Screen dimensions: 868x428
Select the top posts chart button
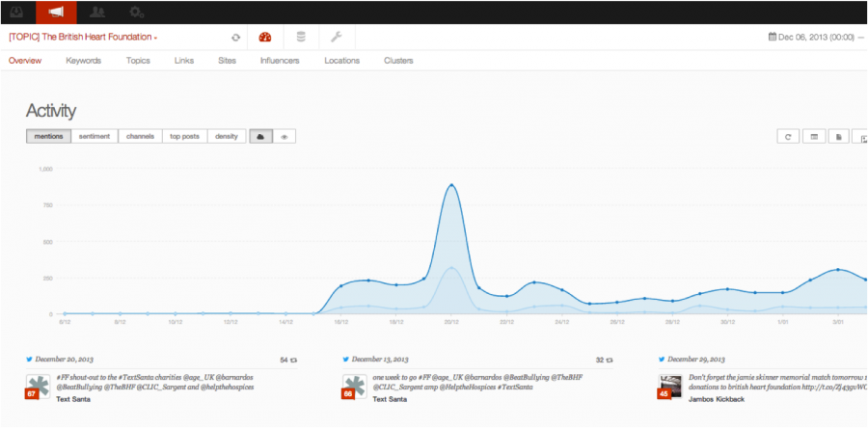[x=184, y=137]
